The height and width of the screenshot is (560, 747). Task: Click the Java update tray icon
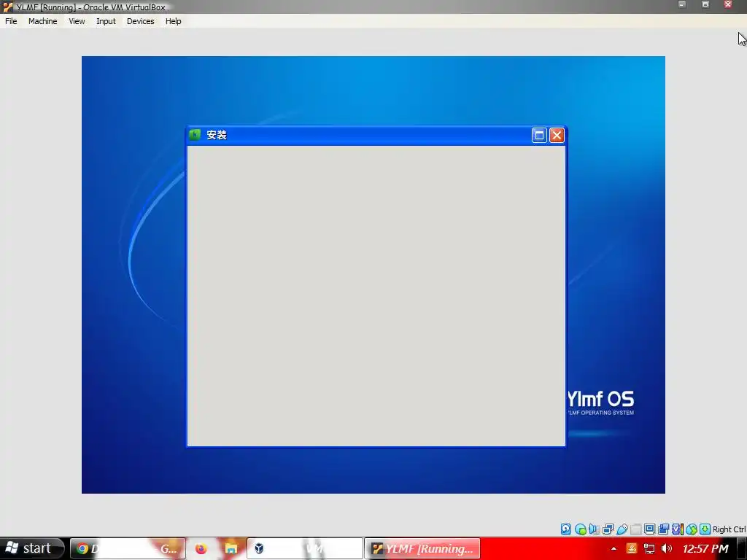coord(632,548)
